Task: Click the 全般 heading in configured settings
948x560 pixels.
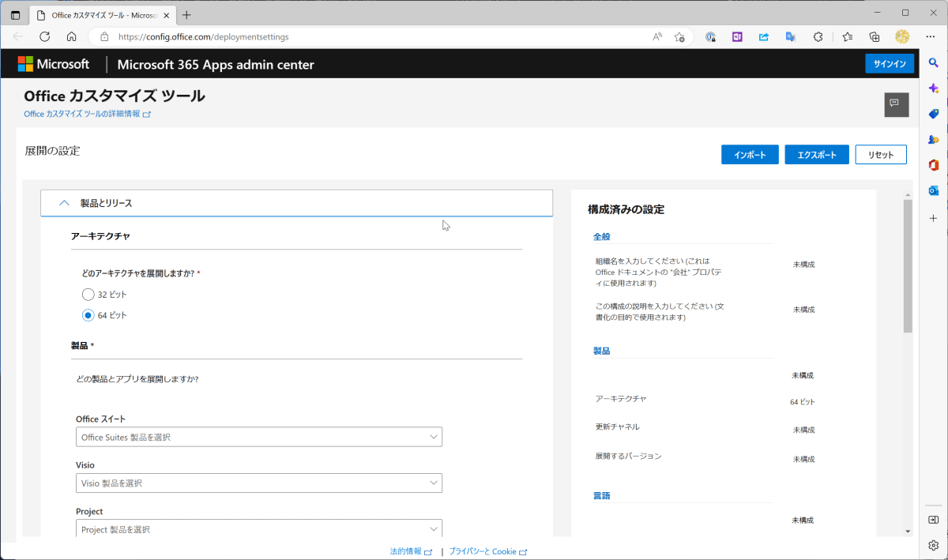Action: (601, 236)
